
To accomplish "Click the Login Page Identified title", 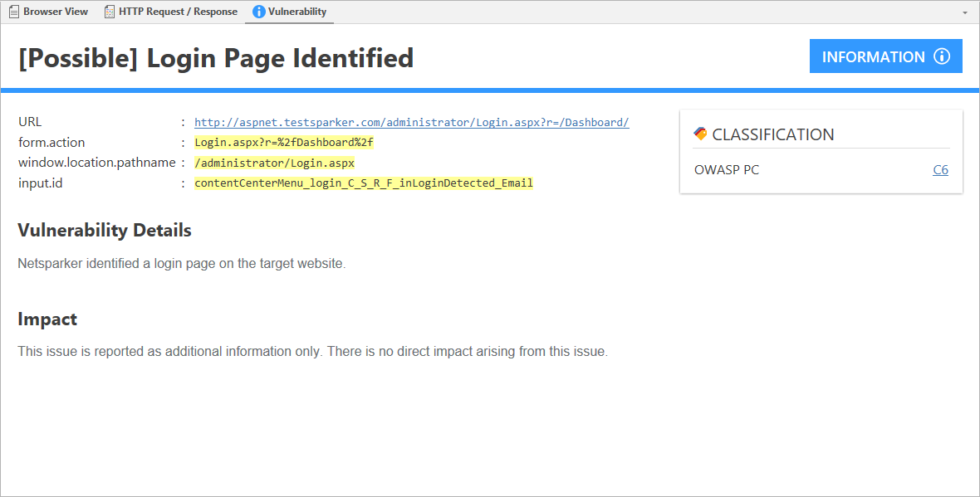I will point(215,58).
